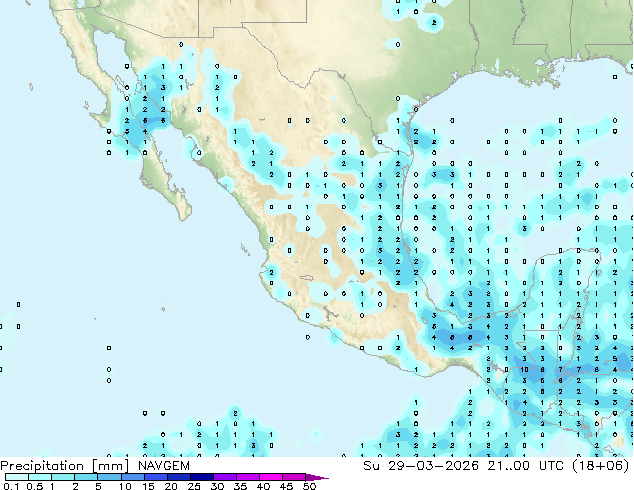Click the legend label 50
The image size is (634, 490).
pos(309,486)
